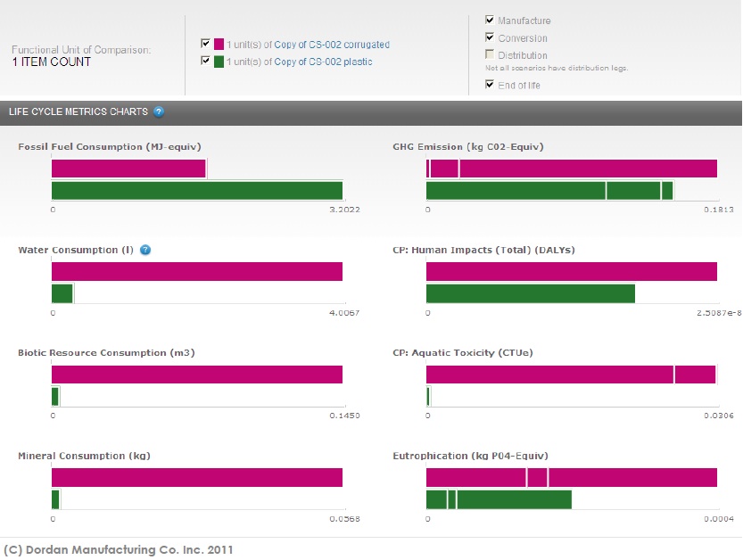Click magenta bar in Mineral Consumption chart

[x=197, y=477]
